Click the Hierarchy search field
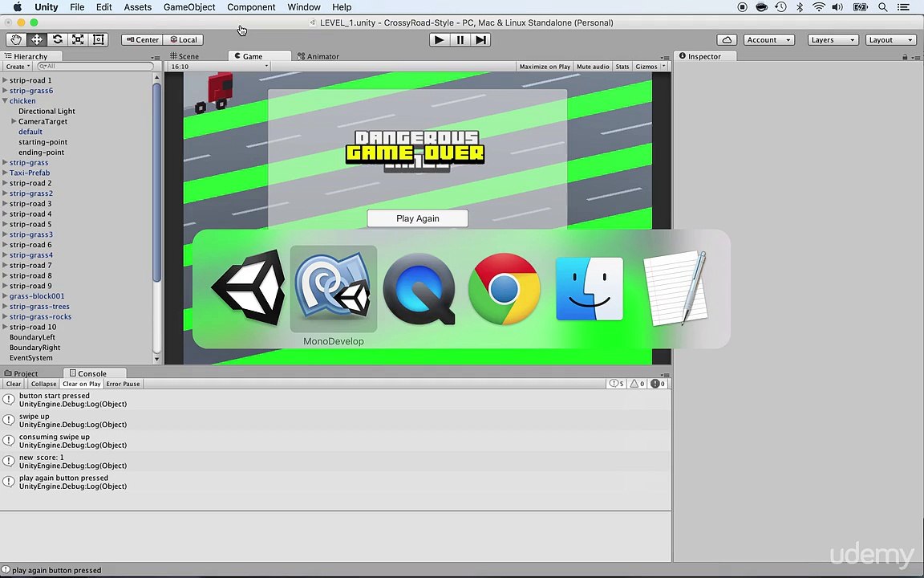The width and height of the screenshot is (924, 578). 95,67
